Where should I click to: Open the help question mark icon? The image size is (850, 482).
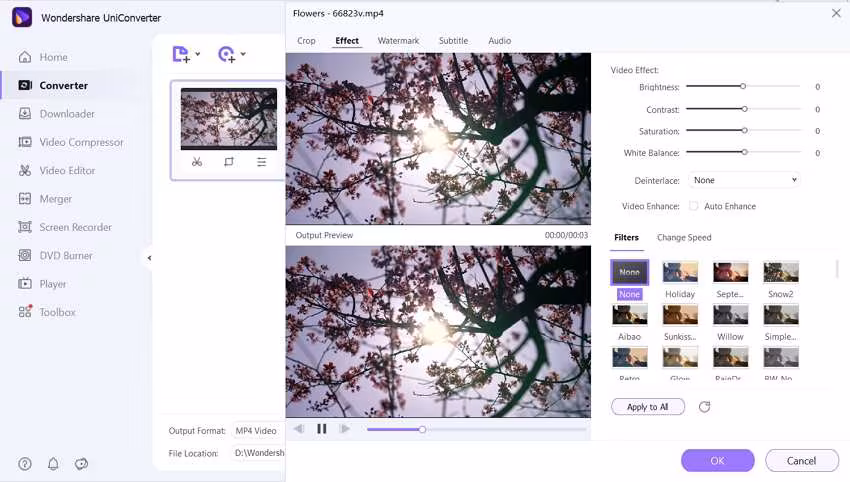[x=25, y=464]
